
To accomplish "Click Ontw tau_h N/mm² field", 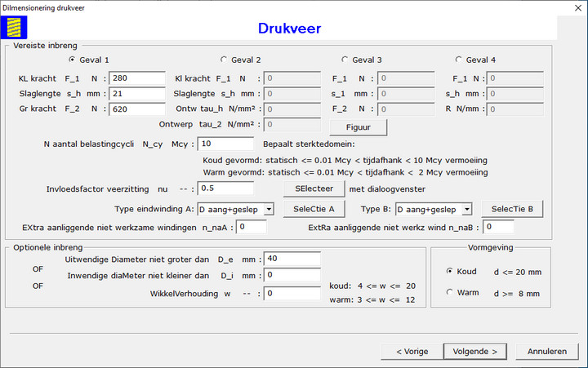I will (x=292, y=109).
